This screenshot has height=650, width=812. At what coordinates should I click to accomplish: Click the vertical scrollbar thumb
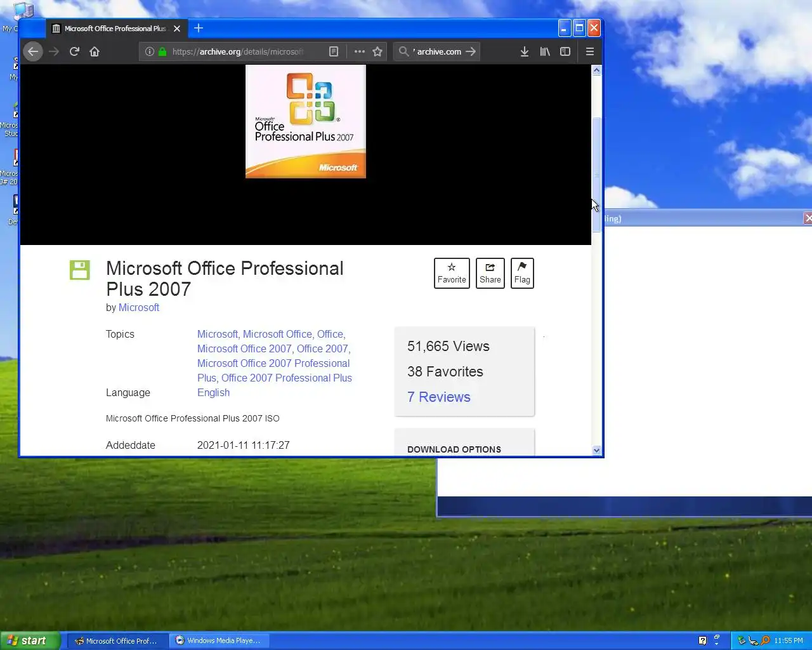pyautogui.click(x=596, y=175)
